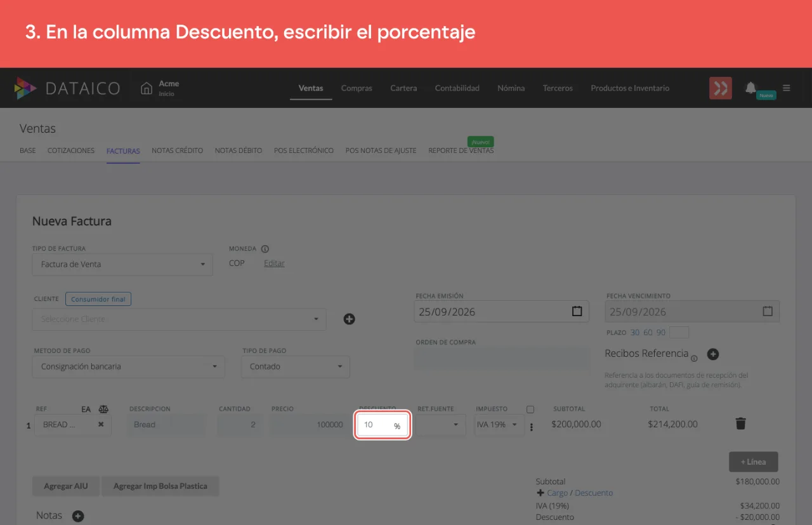Image resolution: width=812 pixels, height=525 pixels.
Task: Open the hamburger menu icon
Action: (787, 88)
